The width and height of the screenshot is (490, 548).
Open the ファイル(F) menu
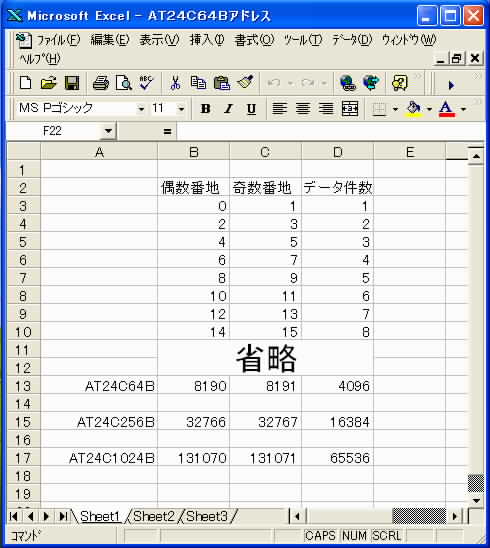pos(58,40)
